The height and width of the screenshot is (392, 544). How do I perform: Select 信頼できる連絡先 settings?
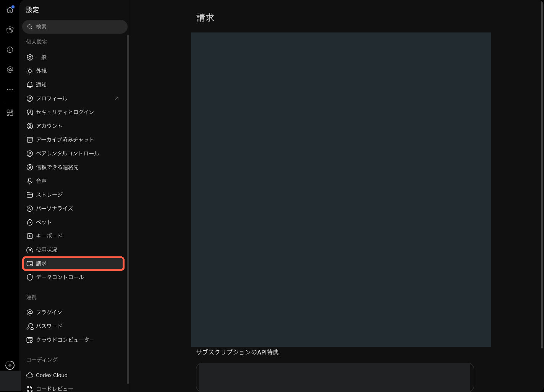click(73, 167)
